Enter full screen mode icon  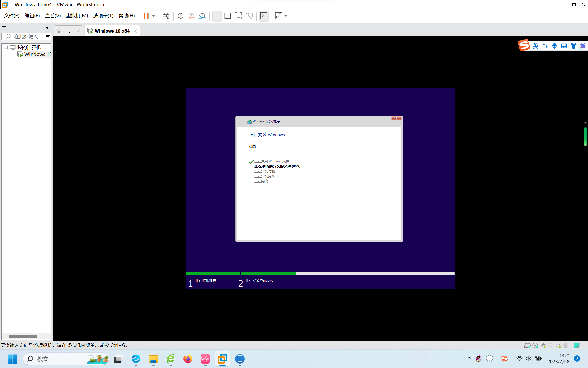click(x=238, y=16)
